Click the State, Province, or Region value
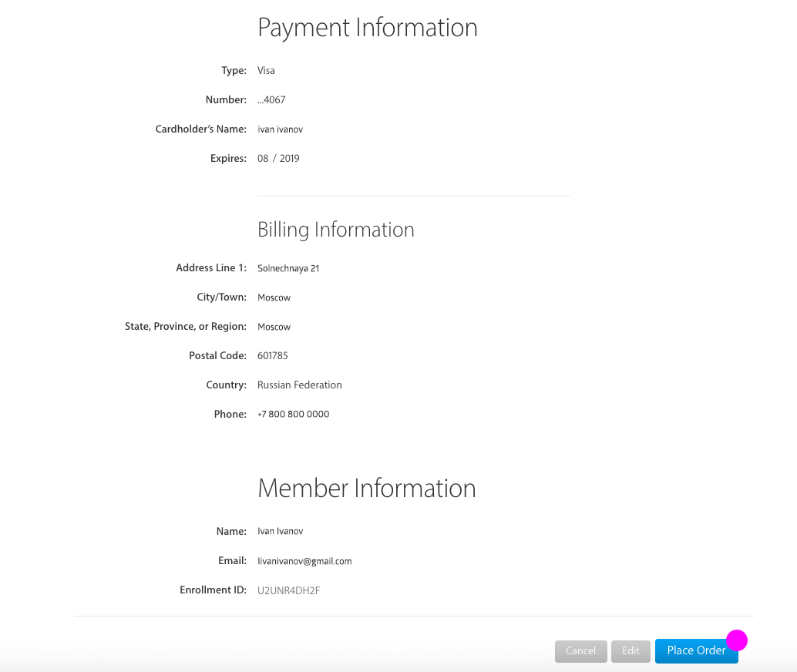 coord(274,327)
